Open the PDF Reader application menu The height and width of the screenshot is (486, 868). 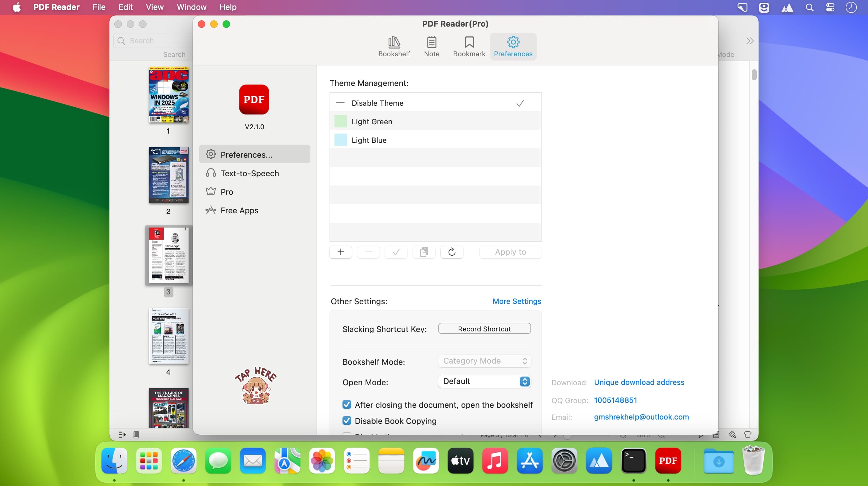56,7
